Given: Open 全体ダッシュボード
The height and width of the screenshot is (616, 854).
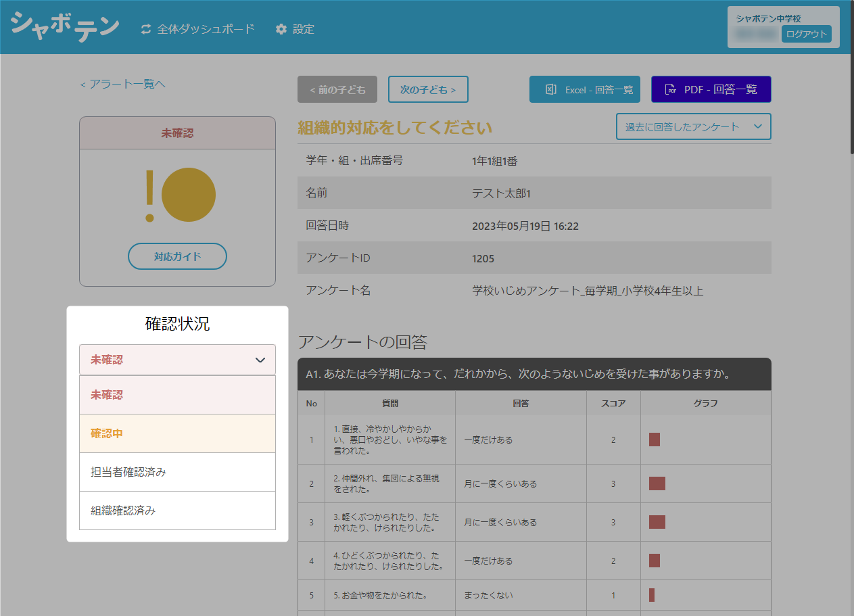Looking at the screenshot, I should (x=206, y=29).
